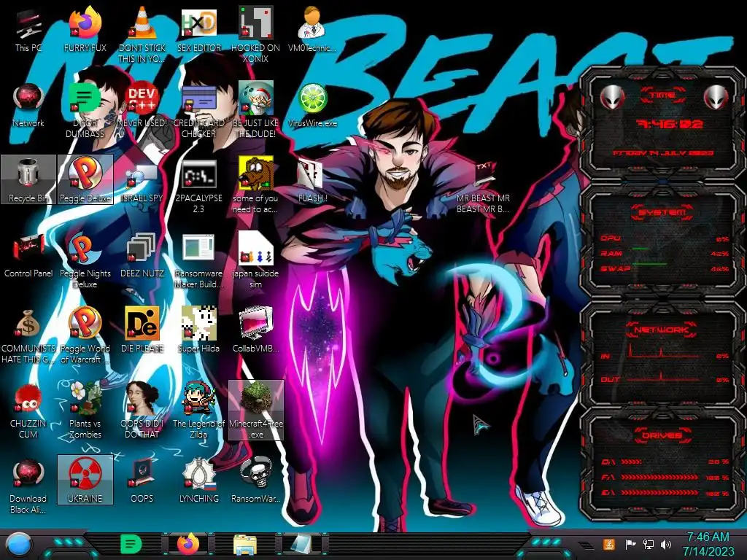Open Firefox from the taskbar
The height and width of the screenshot is (560, 747).
(x=189, y=544)
